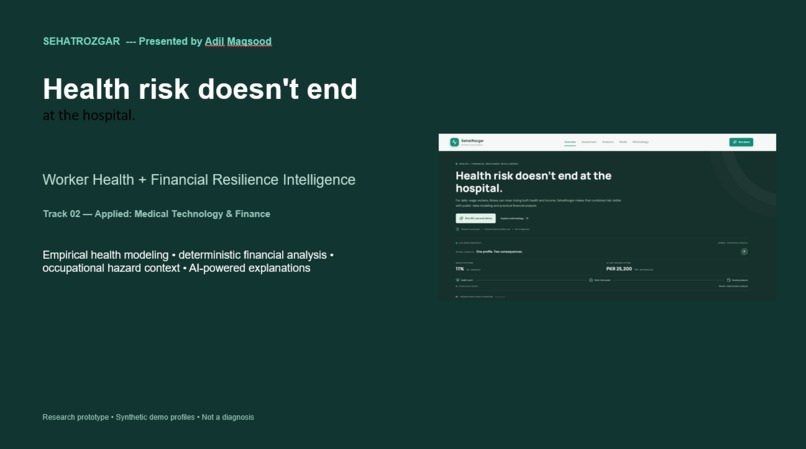The height and width of the screenshot is (449, 806).
Task: Select the Model tab
Action: pos(623,142)
